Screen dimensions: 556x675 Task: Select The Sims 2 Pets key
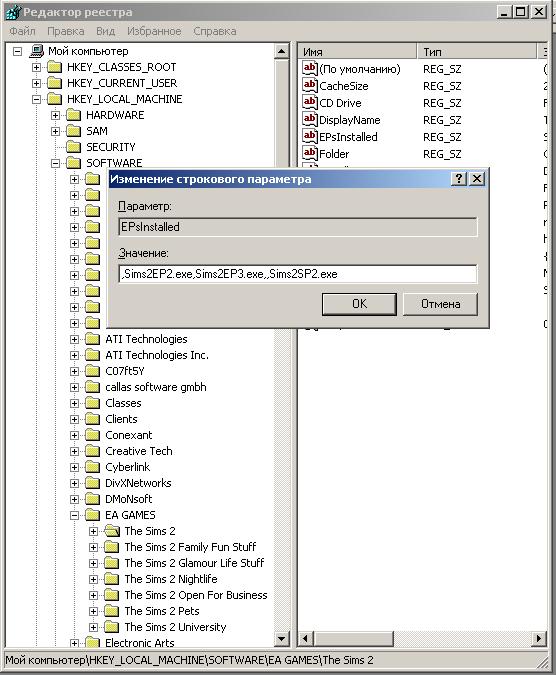pos(162,611)
